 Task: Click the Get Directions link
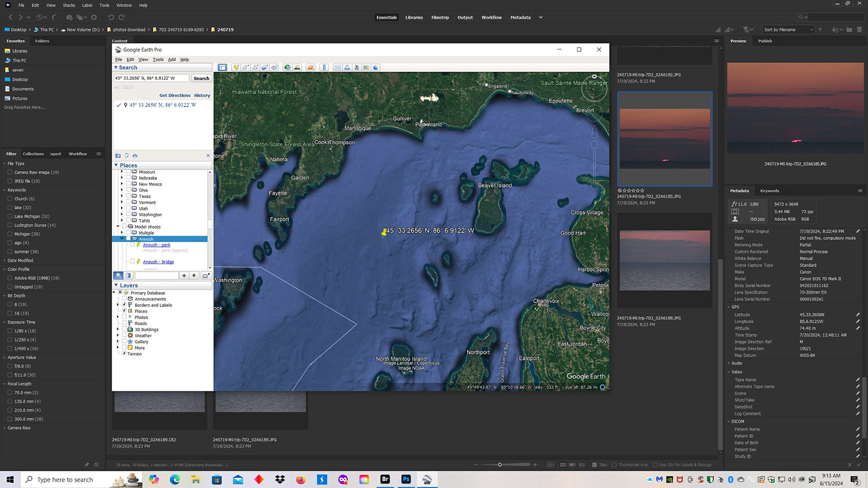coord(175,95)
